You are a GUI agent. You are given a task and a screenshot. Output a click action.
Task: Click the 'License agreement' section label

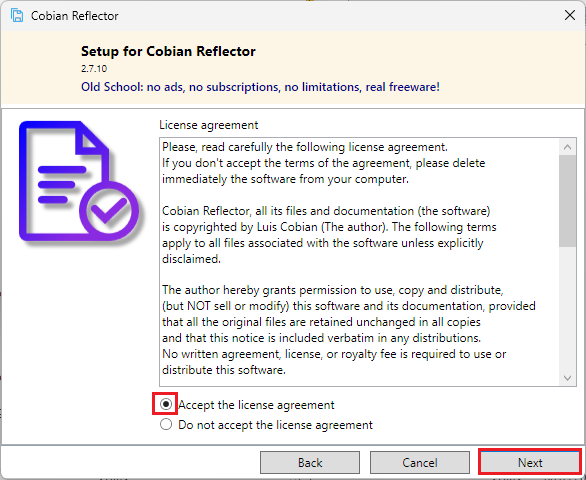click(x=209, y=125)
